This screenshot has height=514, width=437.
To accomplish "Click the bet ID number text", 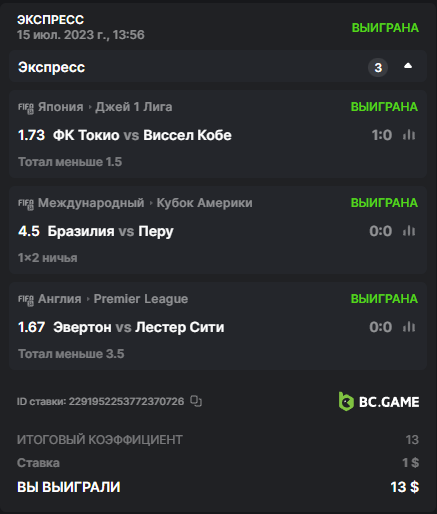I will coord(126,401).
